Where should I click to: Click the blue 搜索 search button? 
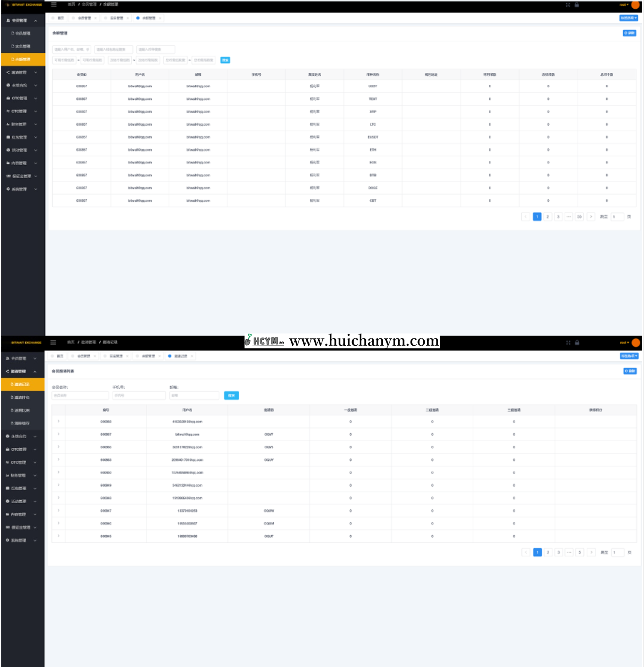225,60
